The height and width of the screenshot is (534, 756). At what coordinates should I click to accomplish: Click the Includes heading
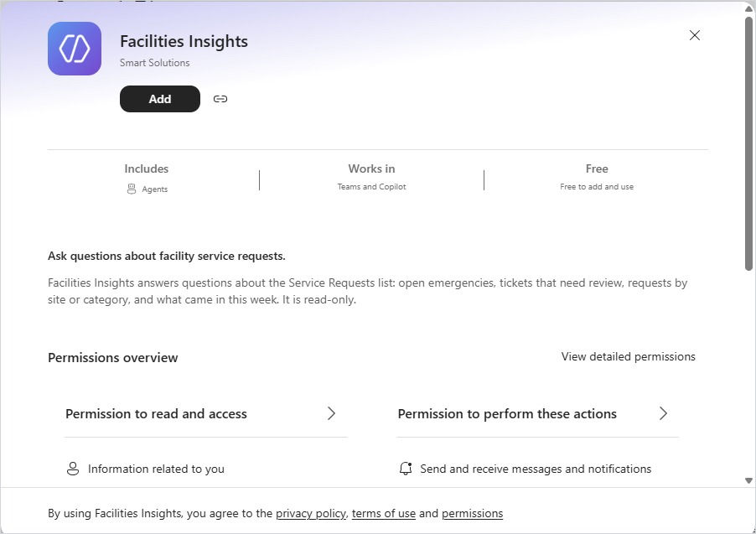click(x=146, y=168)
